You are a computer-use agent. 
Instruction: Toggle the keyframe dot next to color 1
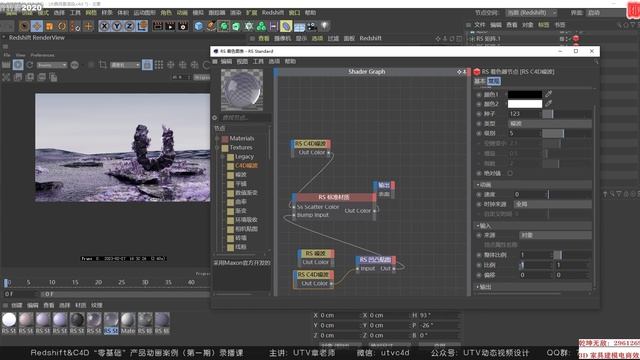479,95
